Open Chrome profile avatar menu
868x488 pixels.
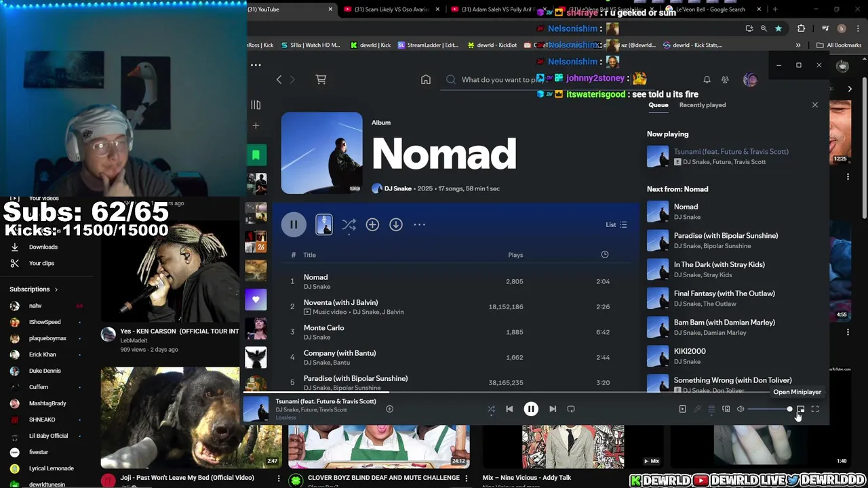[842, 28]
